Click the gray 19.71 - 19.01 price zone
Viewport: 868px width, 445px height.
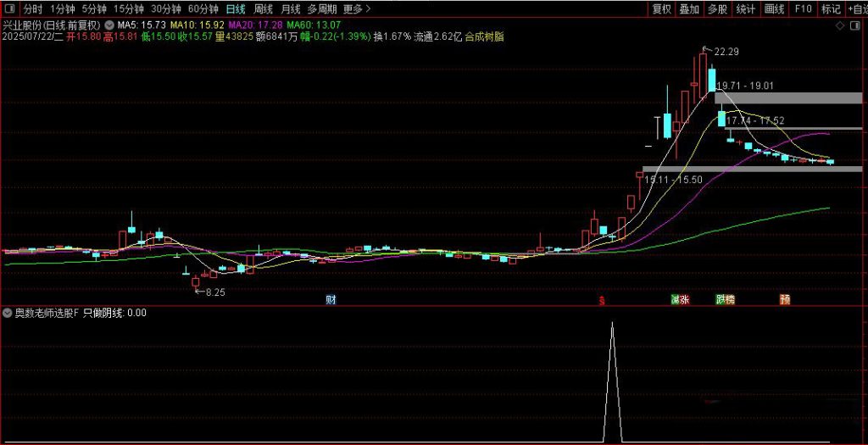788,97
